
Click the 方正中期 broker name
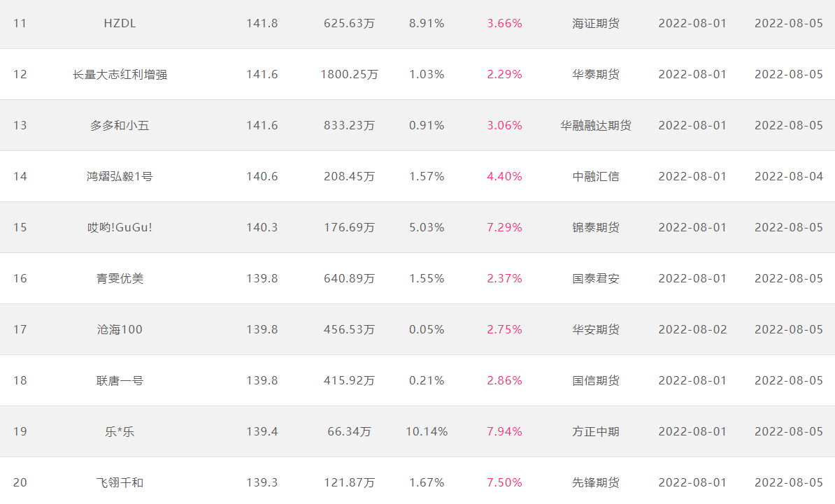[x=596, y=431]
